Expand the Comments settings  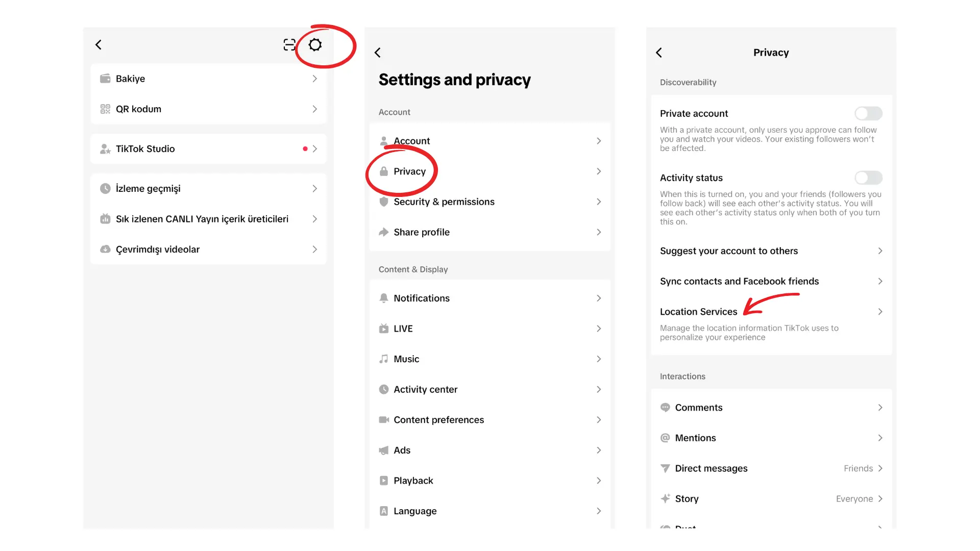click(771, 407)
